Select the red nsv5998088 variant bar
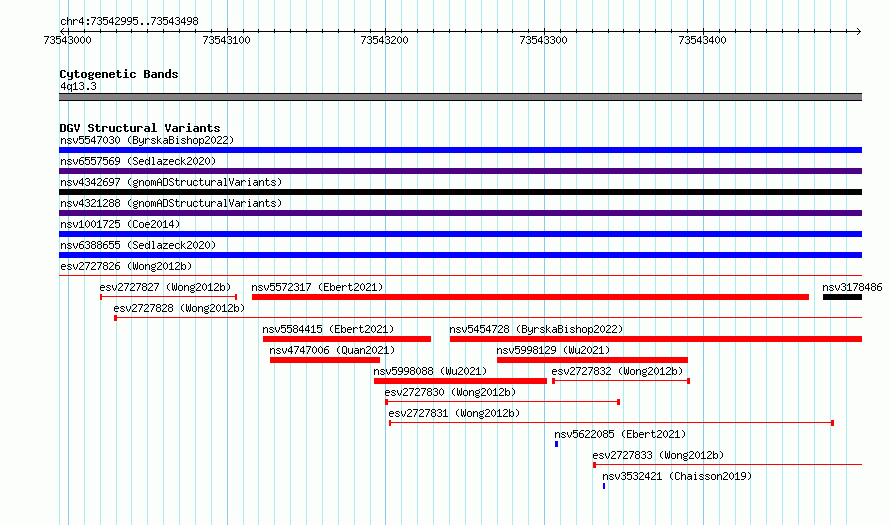The height and width of the screenshot is (525, 890). (460, 381)
